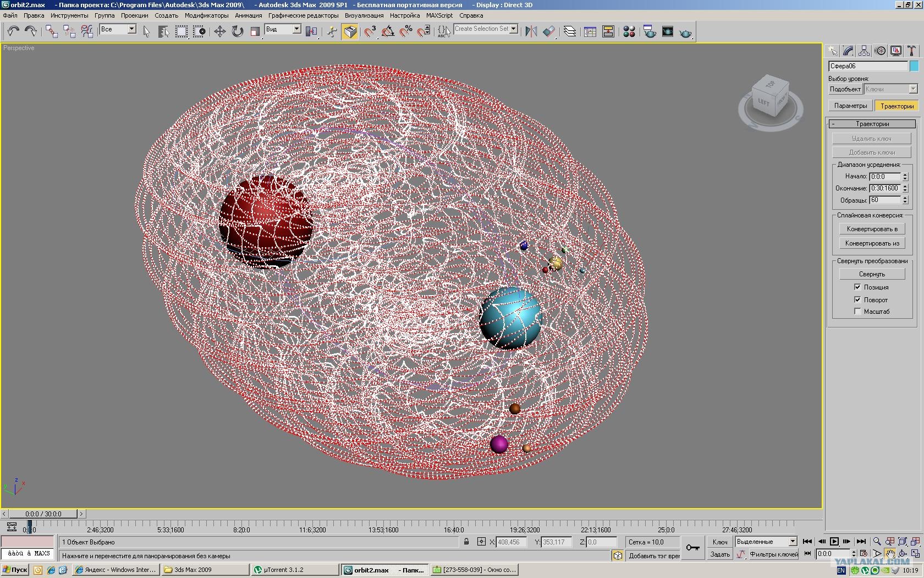This screenshot has width=924, height=578.
Task: Toggle the selection lock icon
Action: tap(466, 542)
